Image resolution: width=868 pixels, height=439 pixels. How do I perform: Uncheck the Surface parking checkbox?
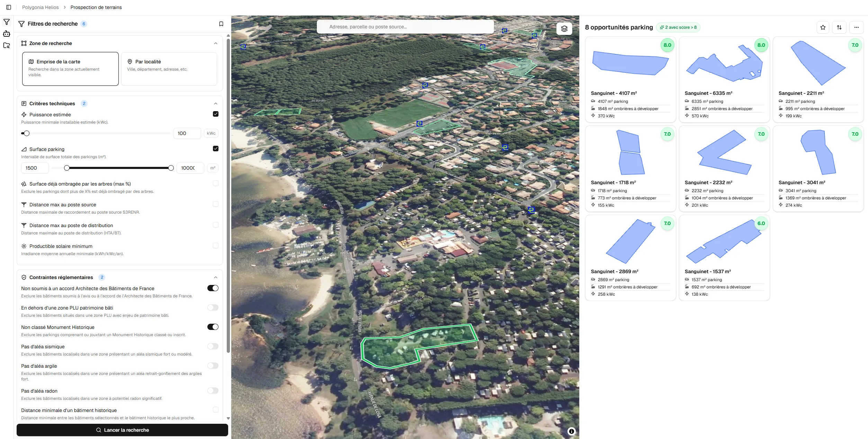coord(216,149)
